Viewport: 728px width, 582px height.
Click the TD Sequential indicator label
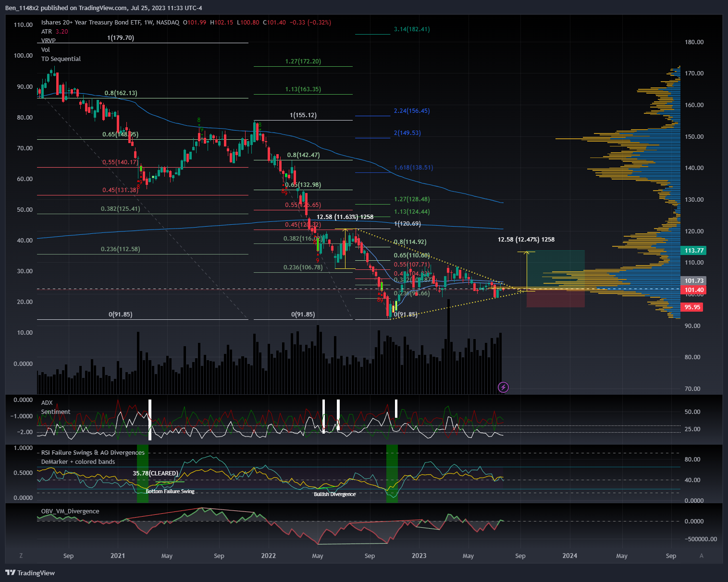(61, 59)
